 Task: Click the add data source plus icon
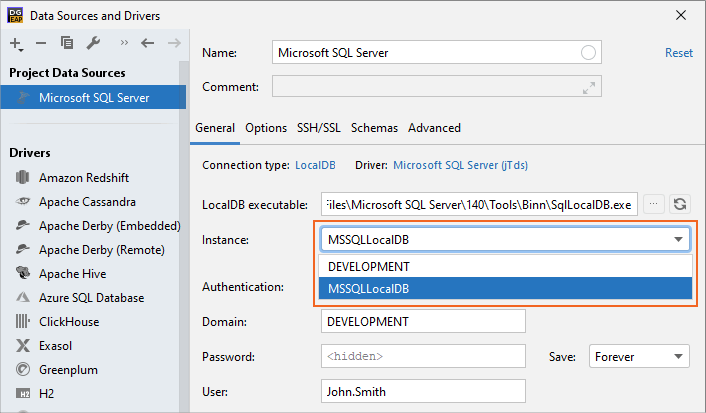pos(16,43)
